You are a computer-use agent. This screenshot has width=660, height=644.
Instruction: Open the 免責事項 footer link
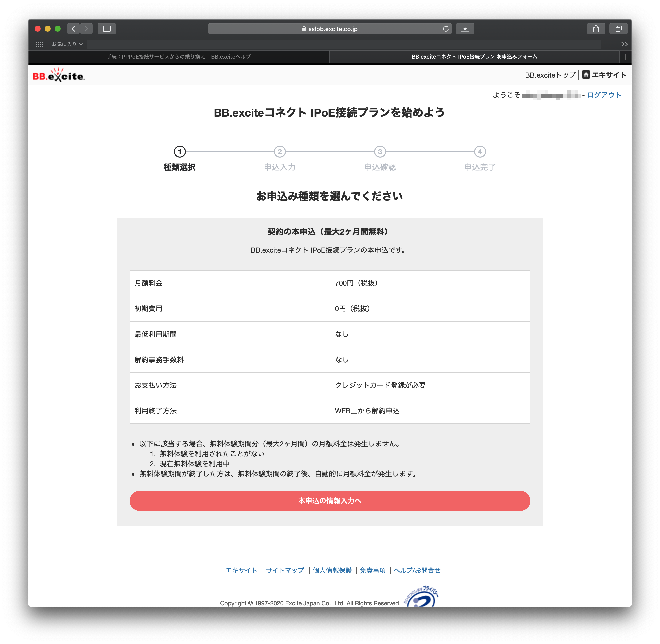[x=373, y=570]
